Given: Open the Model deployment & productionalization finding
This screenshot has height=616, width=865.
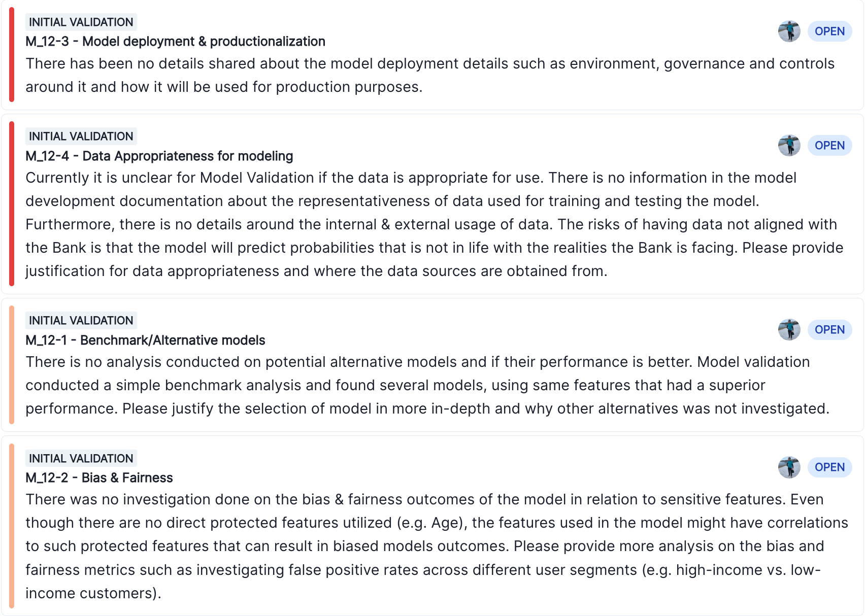Looking at the screenshot, I should tap(175, 42).
